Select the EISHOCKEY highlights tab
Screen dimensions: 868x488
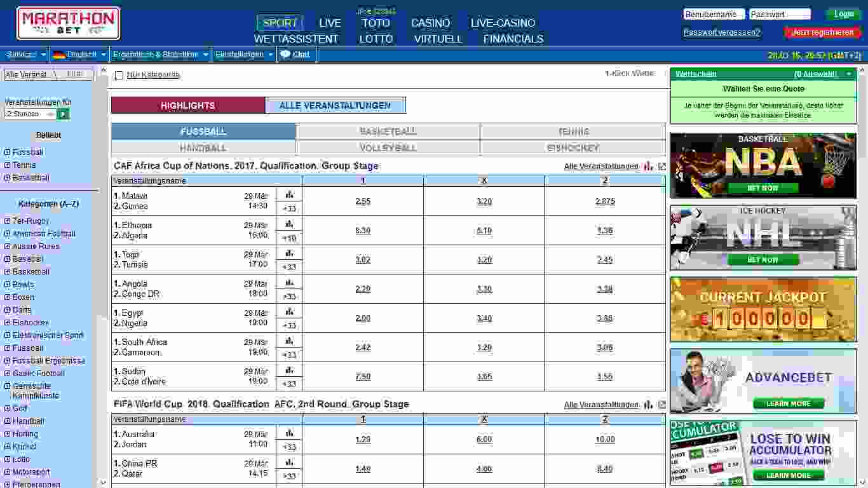(573, 147)
